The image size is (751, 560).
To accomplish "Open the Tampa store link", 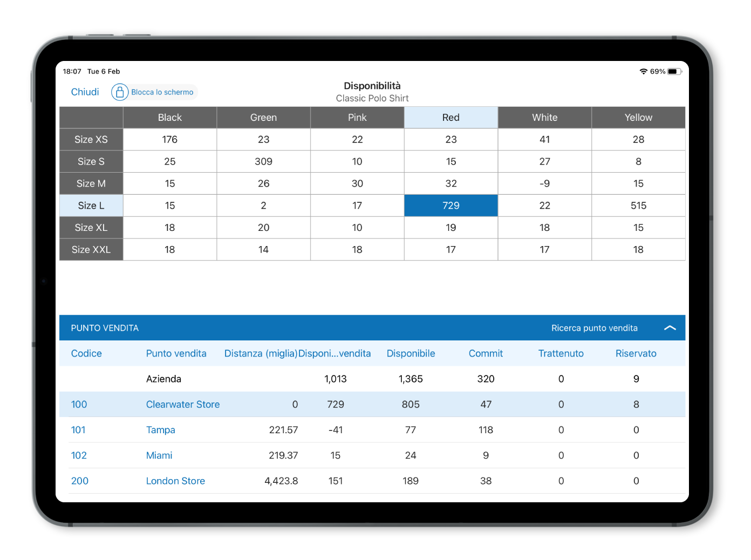I will pyautogui.click(x=160, y=430).
